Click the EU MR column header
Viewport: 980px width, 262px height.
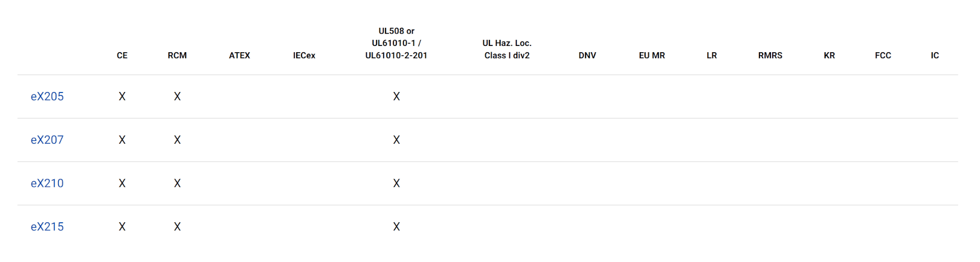pos(652,56)
